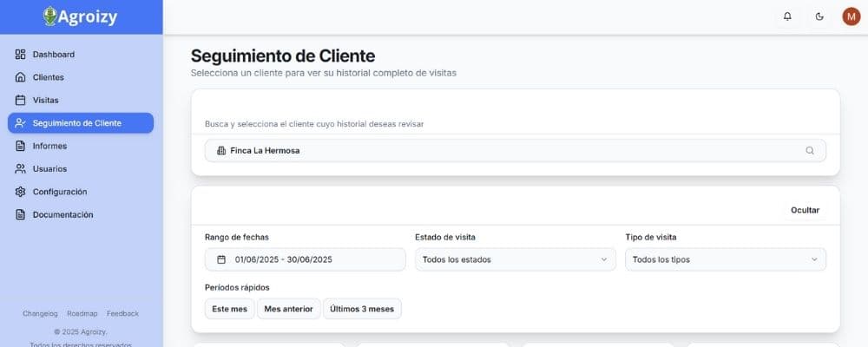Expand the Tipo de visita dropdown

tap(726, 259)
